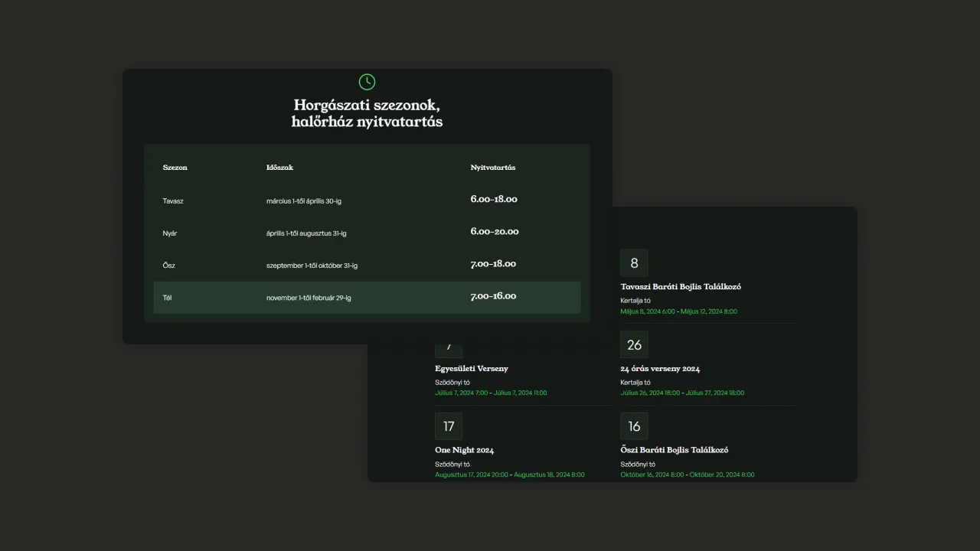Click the date badge showing 8
The width and height of the screenshot is (980, 551).
(x=634, y=263)
